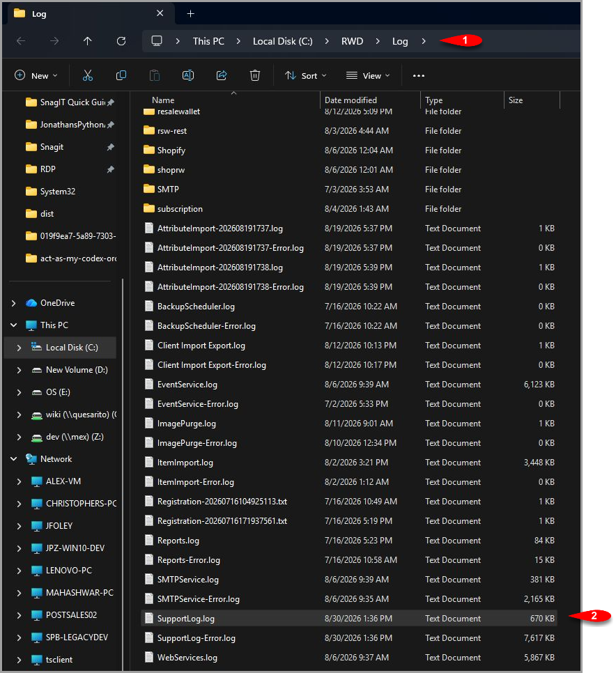
Task: Select the MAHASHWAR-PC tree item
Action: tap(72, 593)
